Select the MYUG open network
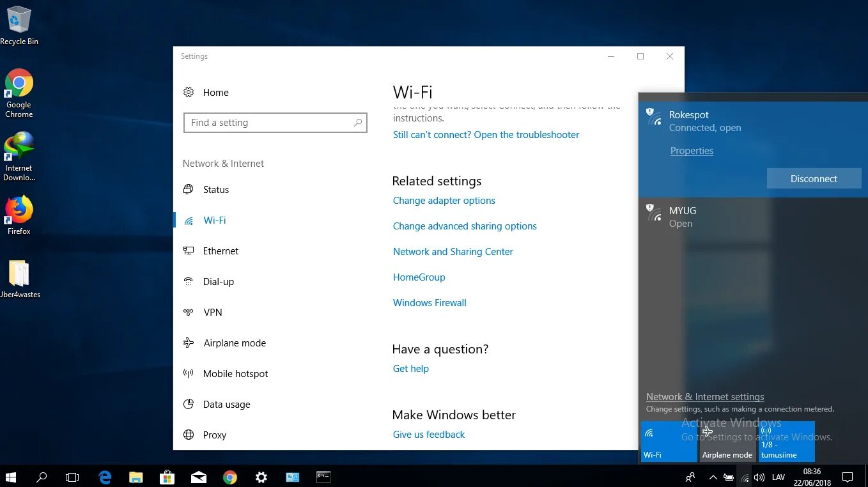Screen dimensions: 868x487 pos(682,216)
